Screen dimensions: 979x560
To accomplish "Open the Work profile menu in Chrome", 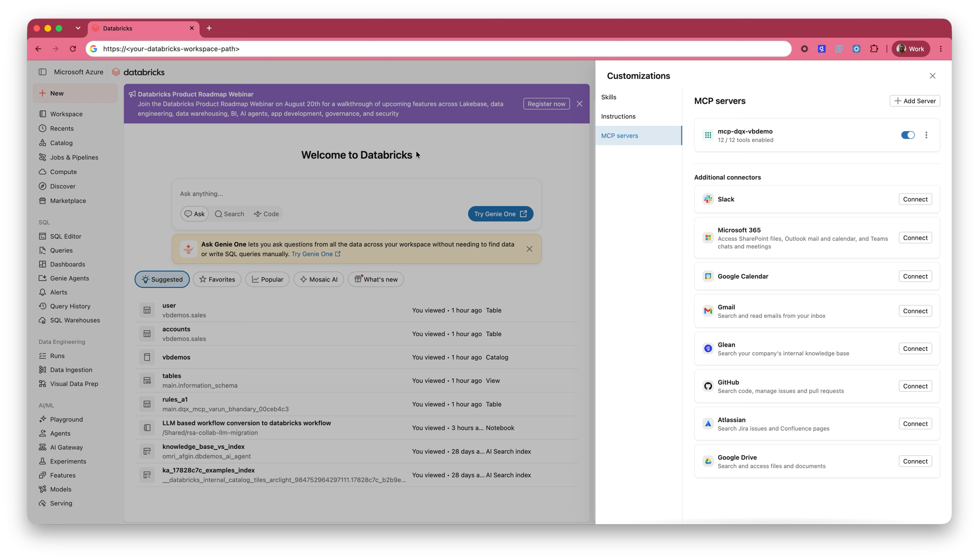I will 910,49.
